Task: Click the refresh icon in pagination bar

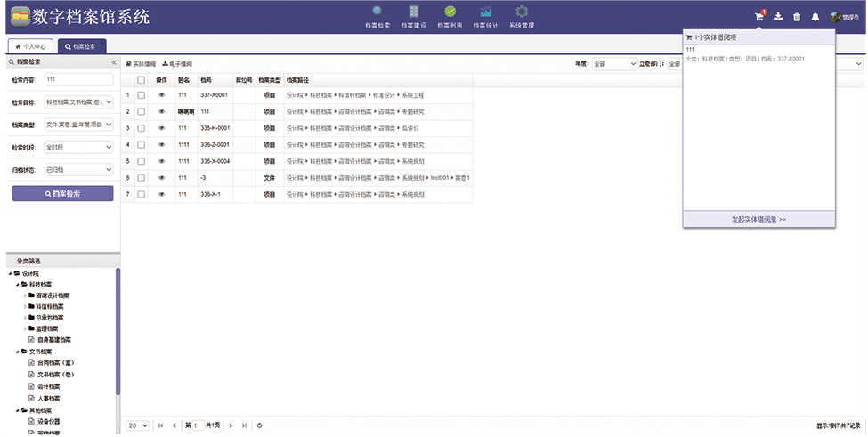Action: point(259,425)
